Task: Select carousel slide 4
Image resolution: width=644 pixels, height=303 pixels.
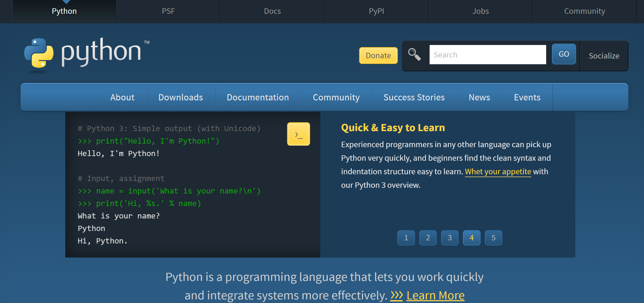Action: (471, 238)
